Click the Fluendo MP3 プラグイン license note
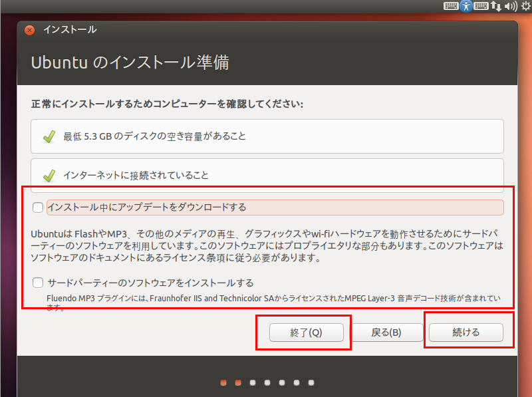Screen dimensions: 532x397 273,303
